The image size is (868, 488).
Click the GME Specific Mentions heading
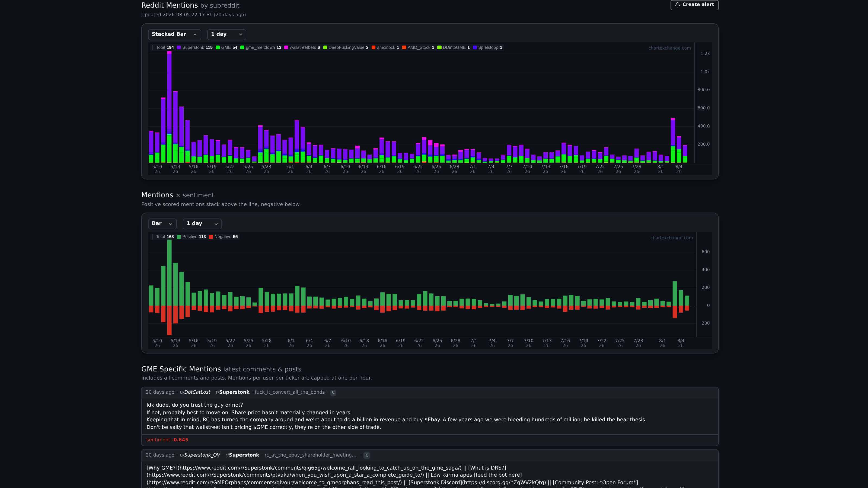click(x=181, y=369)
